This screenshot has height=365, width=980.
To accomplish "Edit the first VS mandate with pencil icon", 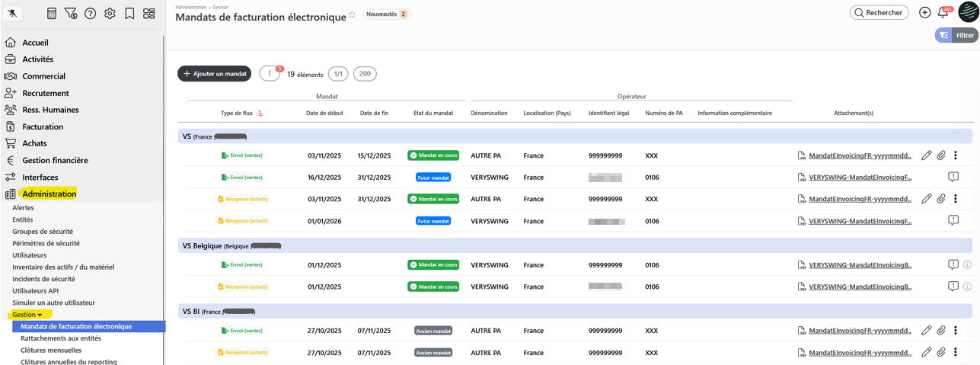I will pos(926,155).
